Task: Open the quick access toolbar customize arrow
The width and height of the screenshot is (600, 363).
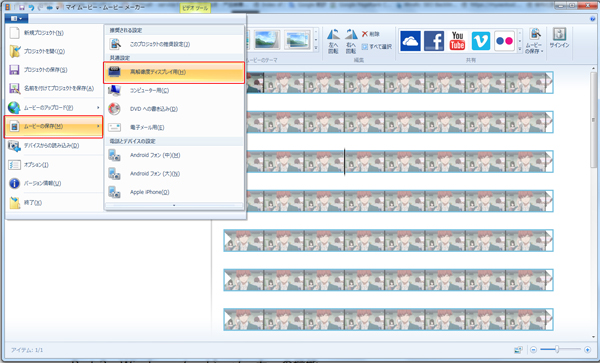Action: 57,7
